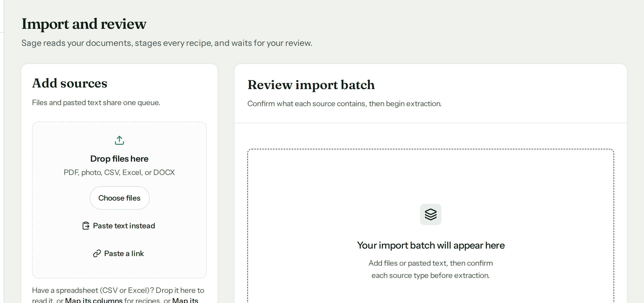Click 'Add files or pasted text, then confirm'
The width and height of the screenshot is (644, 303).
tap(431, 263)
